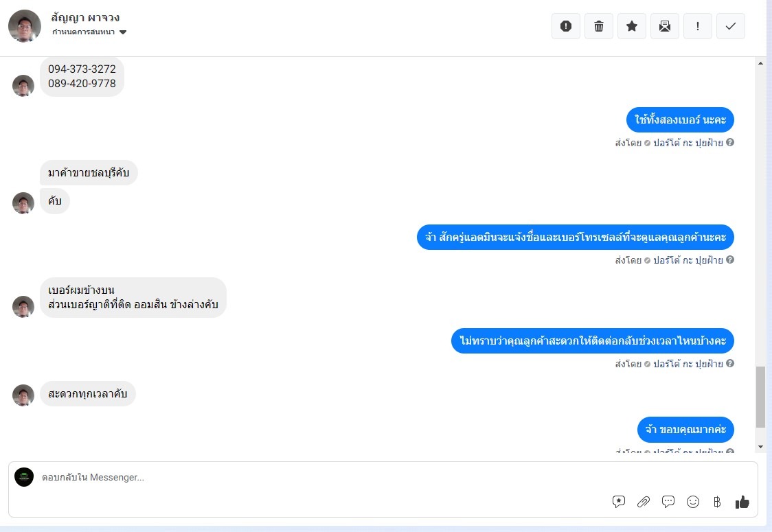Click the scrollbar up arrow
The image size is (772, 532).
click(760, 63)
